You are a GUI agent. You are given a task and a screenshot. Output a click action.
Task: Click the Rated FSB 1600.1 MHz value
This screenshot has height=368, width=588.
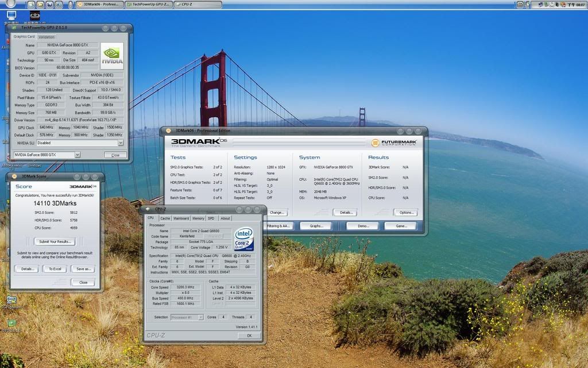185,304
